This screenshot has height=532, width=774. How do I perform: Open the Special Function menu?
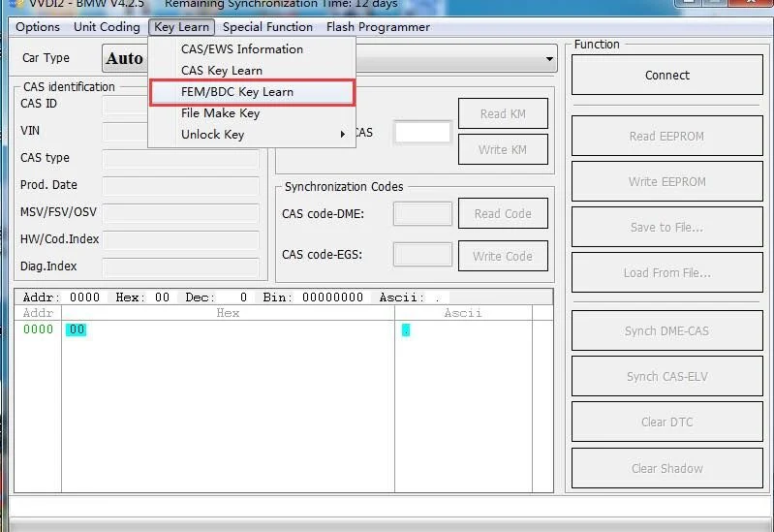pos(267,27)
